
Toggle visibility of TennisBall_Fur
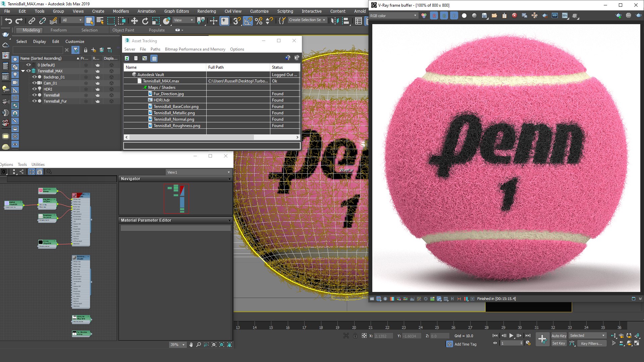[34, 101]
